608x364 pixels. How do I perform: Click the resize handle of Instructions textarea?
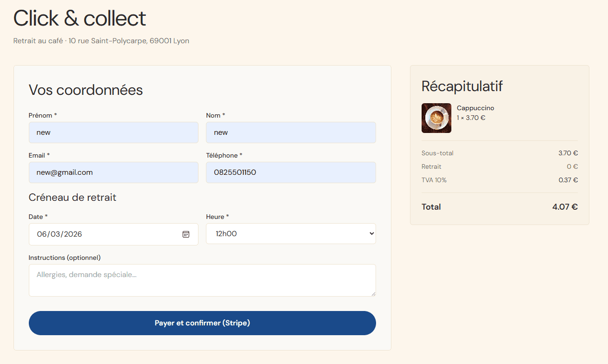click(x=373, y=293)
